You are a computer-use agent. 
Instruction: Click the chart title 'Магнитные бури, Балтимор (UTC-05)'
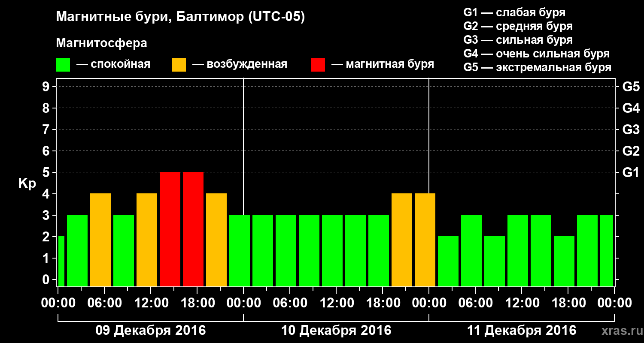coord(180,18)
